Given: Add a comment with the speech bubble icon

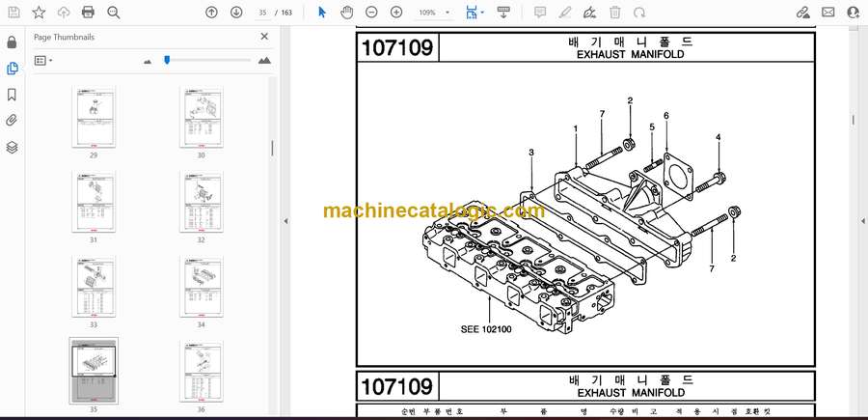Looking at the screenshot, I should [x=540, y=13].
